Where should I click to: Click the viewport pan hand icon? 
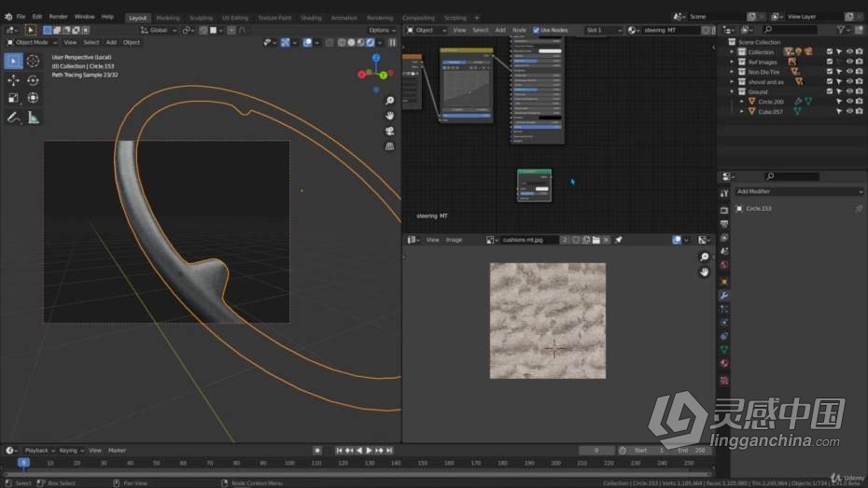pos(390,116)
